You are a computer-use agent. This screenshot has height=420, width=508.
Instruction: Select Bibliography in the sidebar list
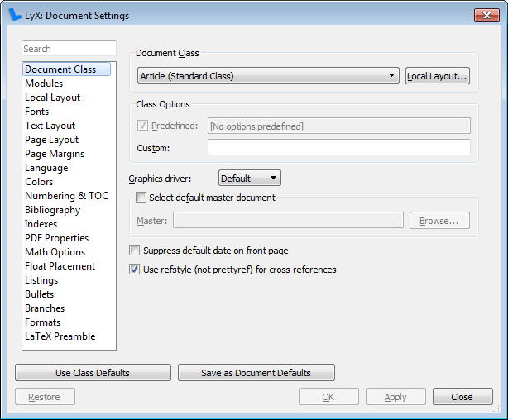click(52, 210)
